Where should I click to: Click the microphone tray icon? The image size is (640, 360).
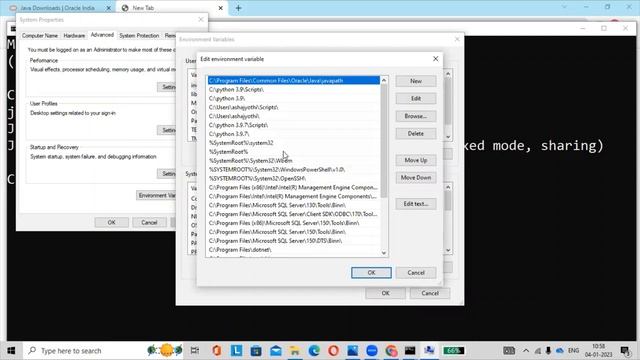(x=548, y=351)
